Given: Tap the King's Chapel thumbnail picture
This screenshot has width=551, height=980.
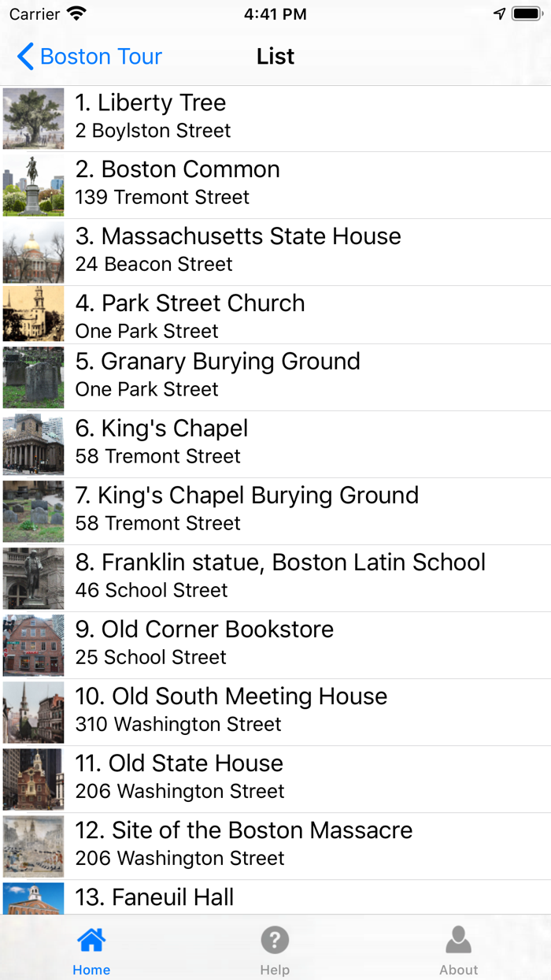Looking at the screenshot, I should [32, 444].
